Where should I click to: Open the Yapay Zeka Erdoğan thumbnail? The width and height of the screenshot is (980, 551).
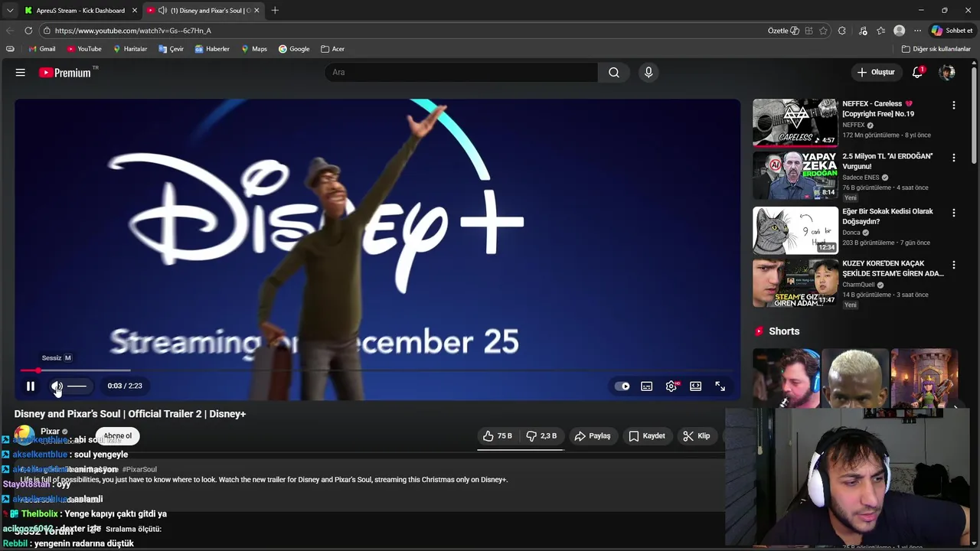(795, 175)
